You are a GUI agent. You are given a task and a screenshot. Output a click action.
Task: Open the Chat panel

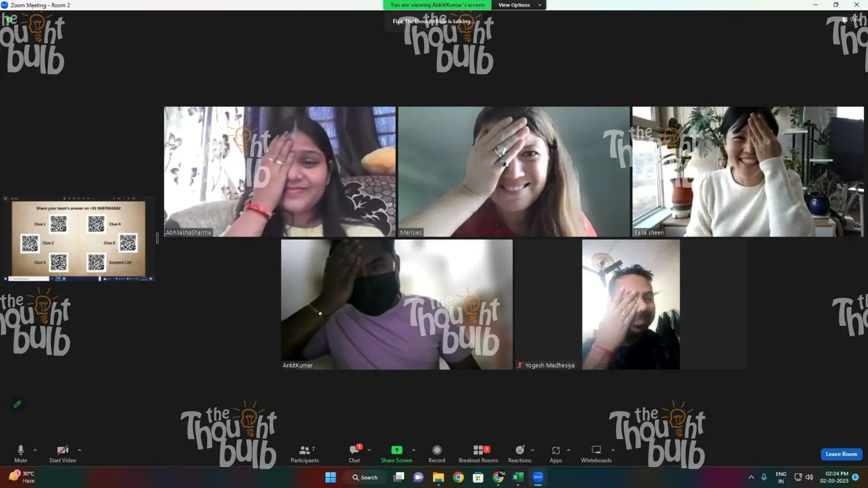click(x=354, y=453)
